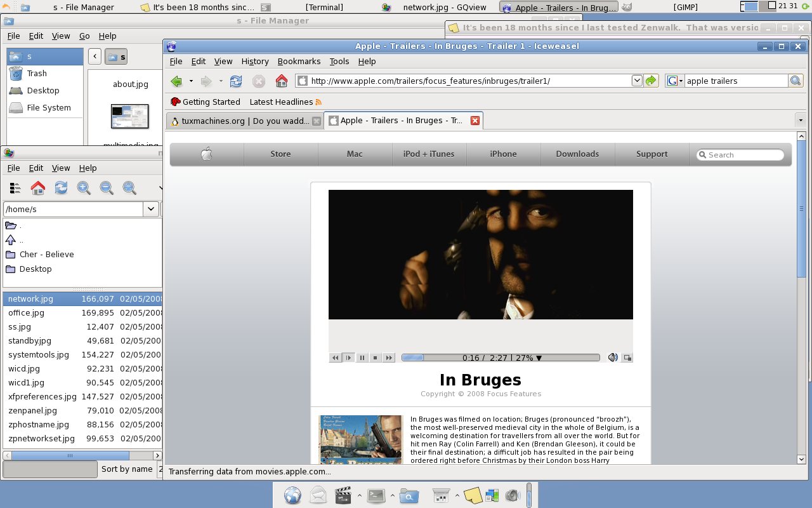Click the Stop loading button in Iceweasel
Image resolution: width=812 pixels, height=508 pixels.
point(258,81)
